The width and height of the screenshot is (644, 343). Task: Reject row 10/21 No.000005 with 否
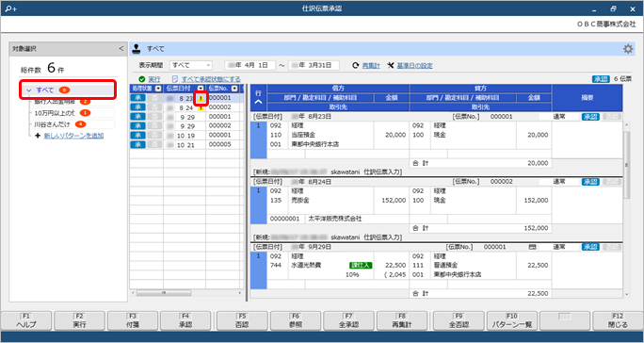click(154, 144)
